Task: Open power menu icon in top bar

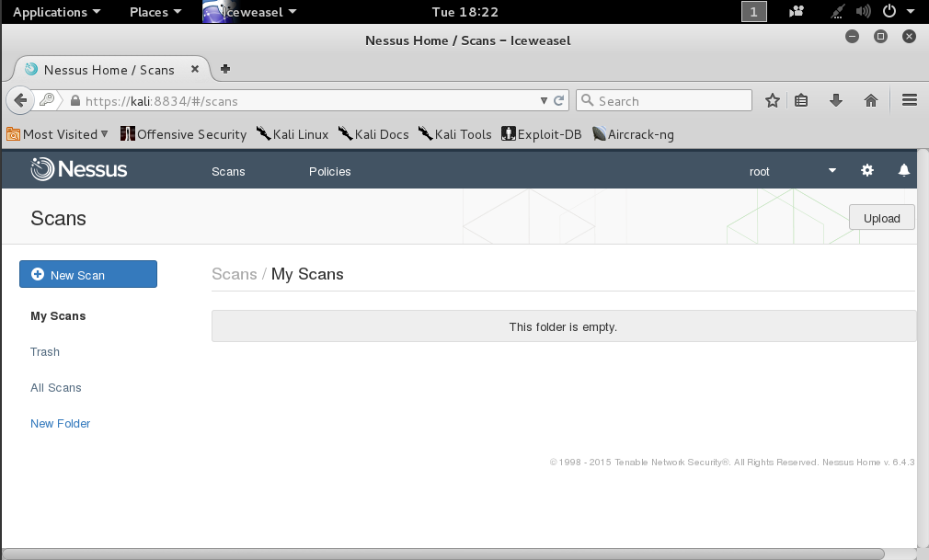Action: [x=889, y=11]
